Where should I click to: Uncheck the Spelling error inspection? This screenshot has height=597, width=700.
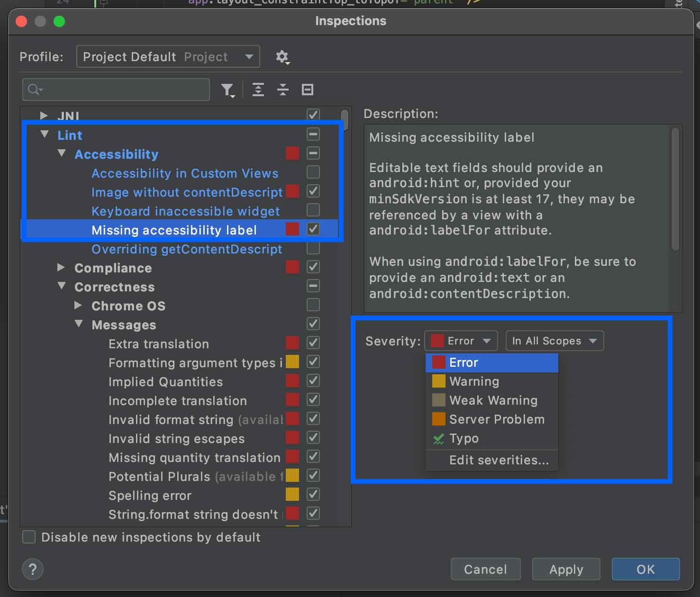coord(313,495)
